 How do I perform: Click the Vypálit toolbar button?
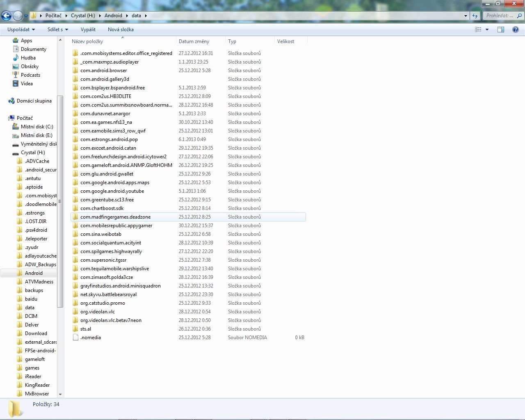point(88,30)
